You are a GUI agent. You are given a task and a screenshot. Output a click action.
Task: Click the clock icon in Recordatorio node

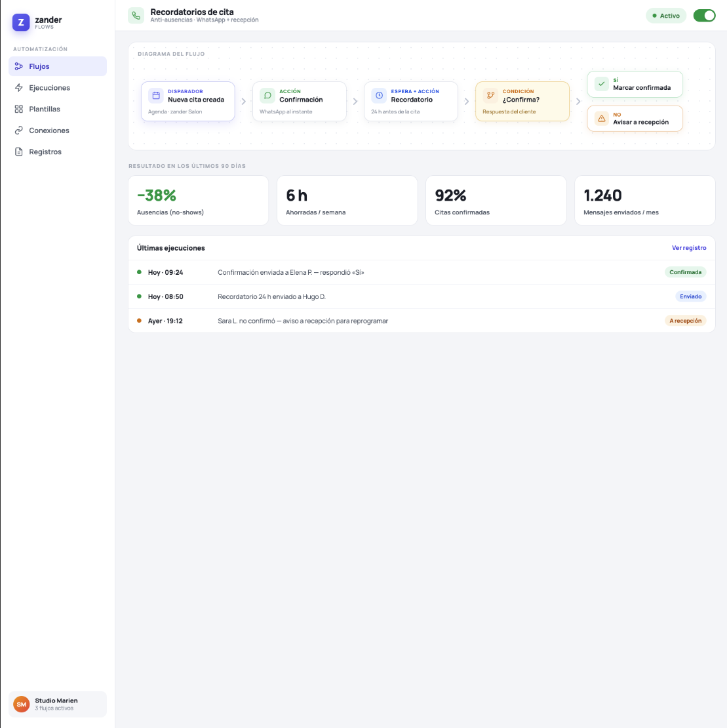(379, 96)
